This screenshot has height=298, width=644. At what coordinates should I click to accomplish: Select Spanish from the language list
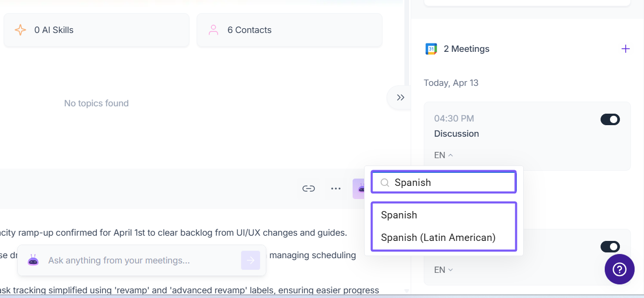[x=399, y=215]
